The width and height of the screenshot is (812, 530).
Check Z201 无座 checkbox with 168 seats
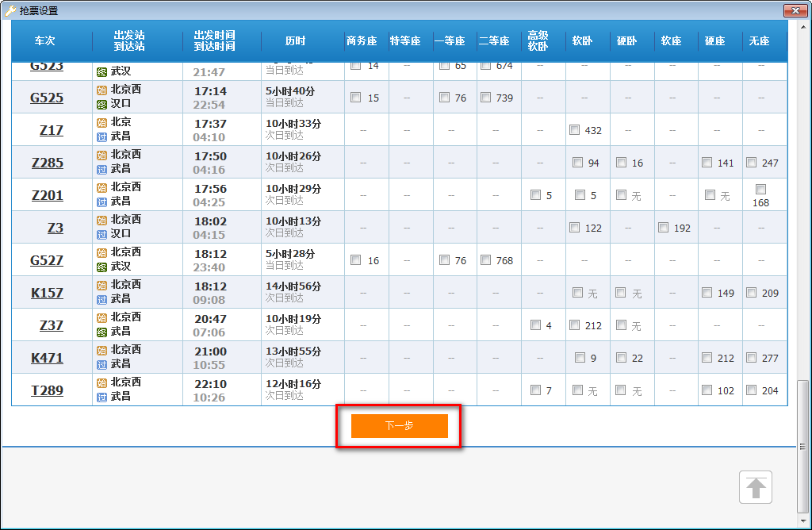point(760,189)
